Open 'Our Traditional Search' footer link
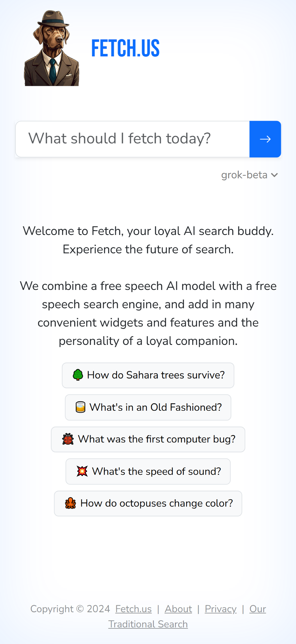This screenshot has width=296, height=644. click(148, 624)
